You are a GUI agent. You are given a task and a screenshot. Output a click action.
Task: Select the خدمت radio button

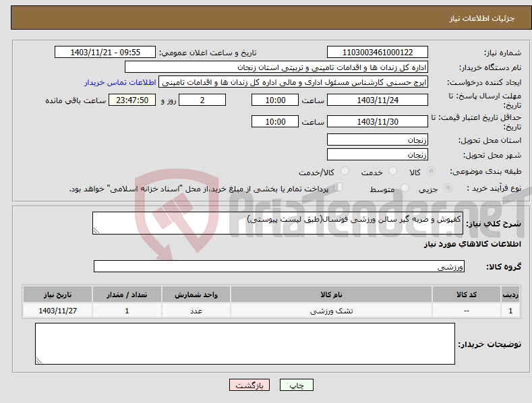tap(392, 171)
